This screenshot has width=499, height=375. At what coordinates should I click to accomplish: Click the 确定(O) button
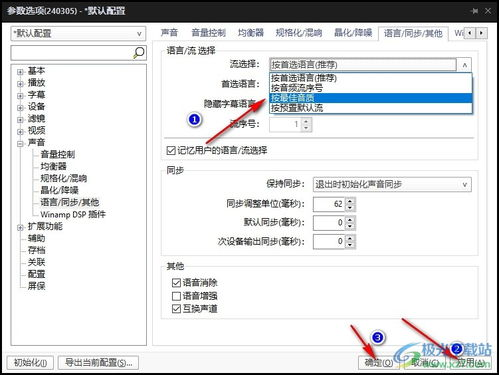(x=379, y=362)
